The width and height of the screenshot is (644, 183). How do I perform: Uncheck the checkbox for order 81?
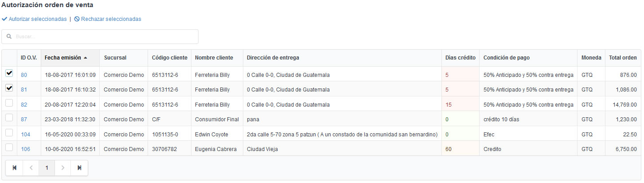[x=9, y=88]
